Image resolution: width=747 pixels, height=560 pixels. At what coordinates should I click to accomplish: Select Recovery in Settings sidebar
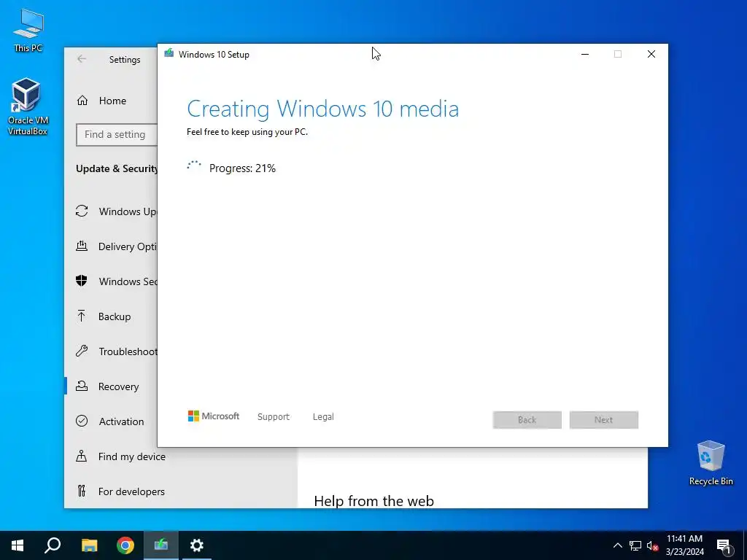click(119, 386)
